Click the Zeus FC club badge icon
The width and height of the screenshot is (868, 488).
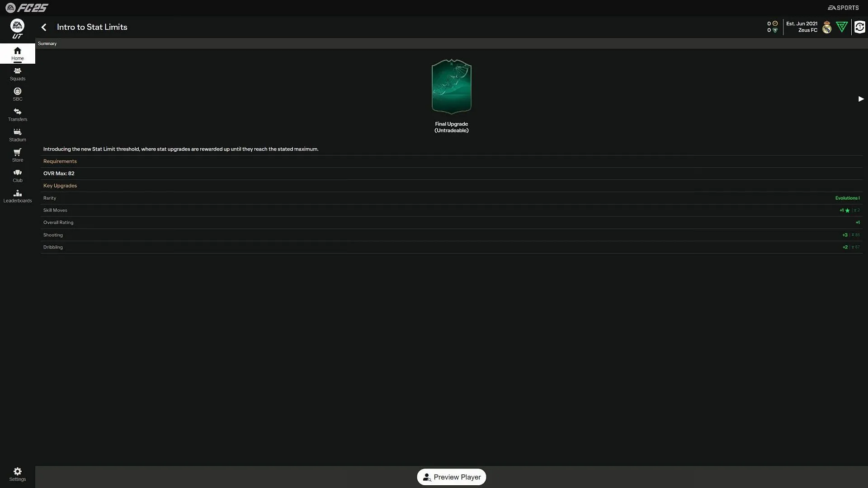point(827,28)
